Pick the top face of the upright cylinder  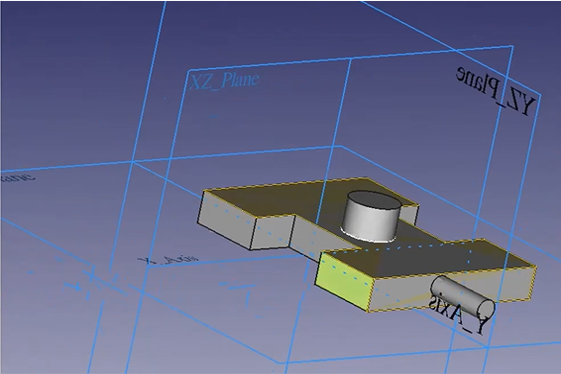373,200
